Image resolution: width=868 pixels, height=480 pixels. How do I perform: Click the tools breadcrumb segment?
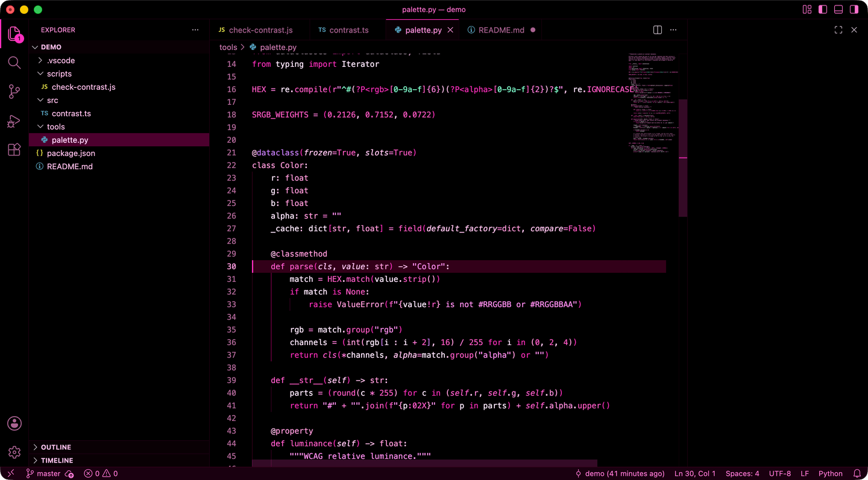pos(228,47)
